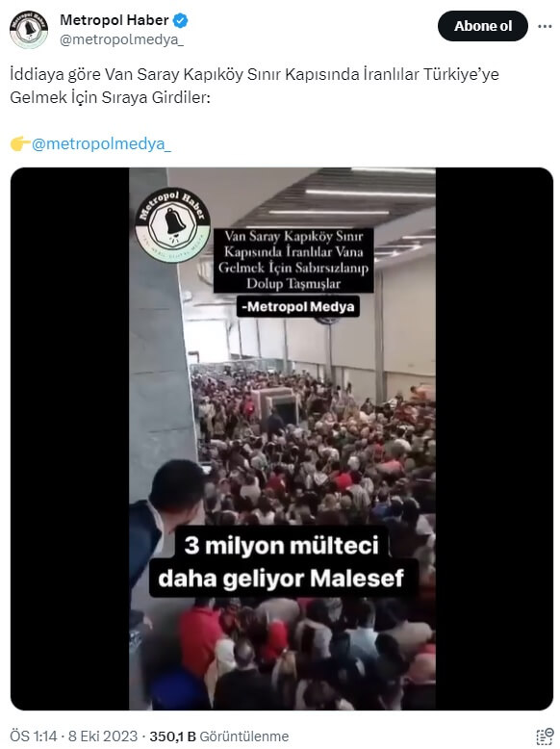This screenshot has width=560, height=749.
Task: Click the man's head in the video foreground
Action: 177,486
